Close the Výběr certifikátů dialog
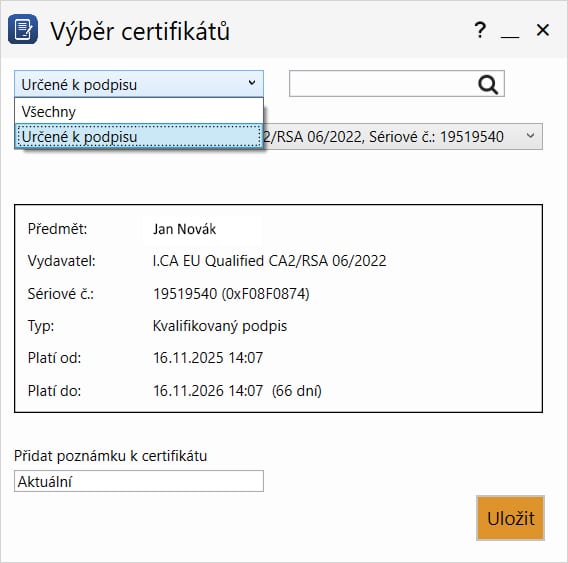Image resolution: width=568 pixels, height=563 pixels. [543, 30]
